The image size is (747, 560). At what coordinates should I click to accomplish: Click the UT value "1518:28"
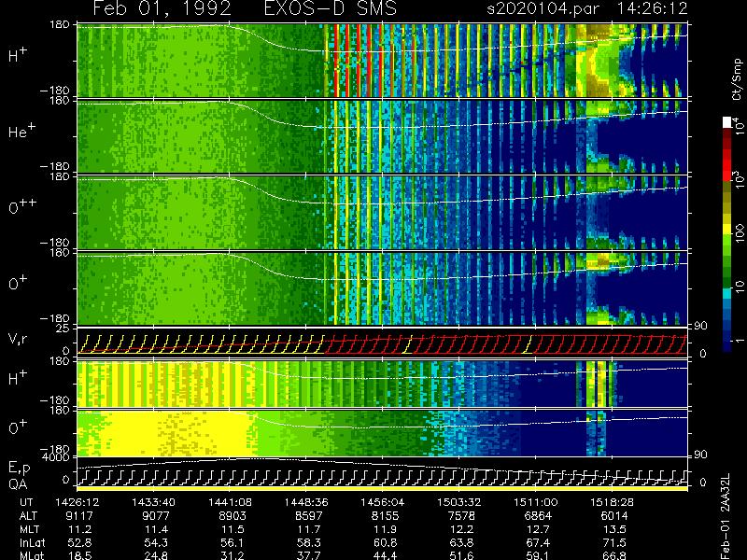coord(613,502)
